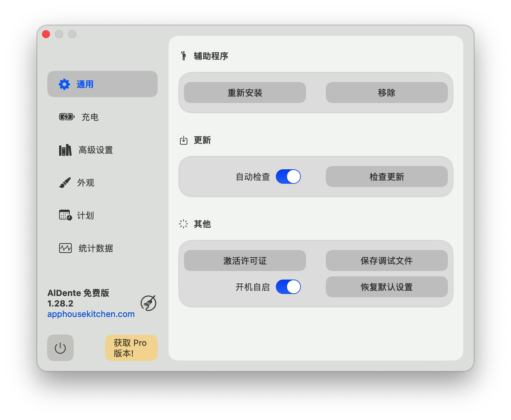Click the 更新 download icon
This screenshot has height=420, width=511.
[184, 140]
